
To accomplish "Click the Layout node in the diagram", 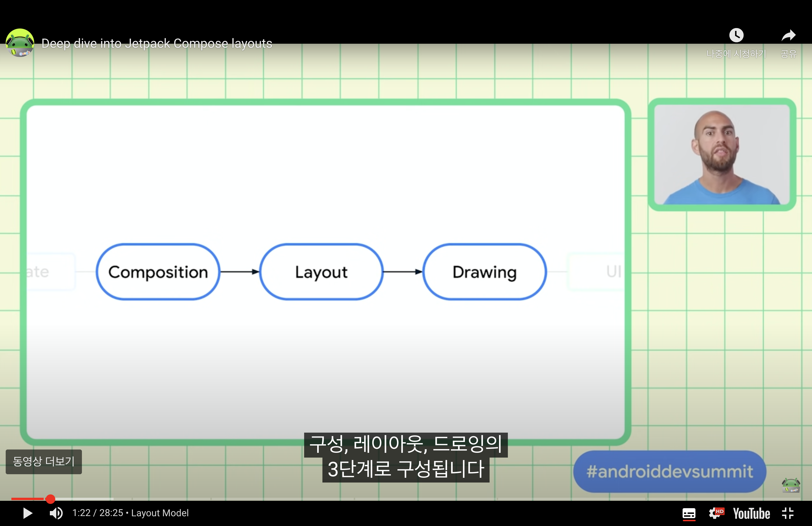I will click(x=321, y=272).
